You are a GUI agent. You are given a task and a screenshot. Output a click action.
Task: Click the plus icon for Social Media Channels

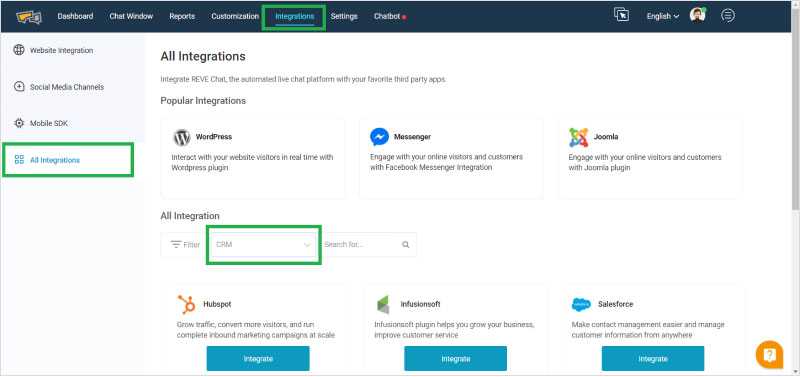click(19, 87)
